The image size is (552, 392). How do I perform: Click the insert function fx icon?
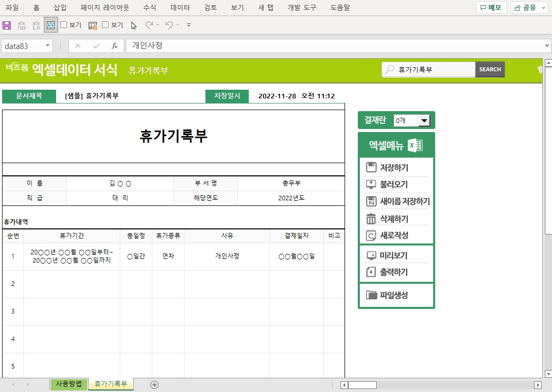115,46
